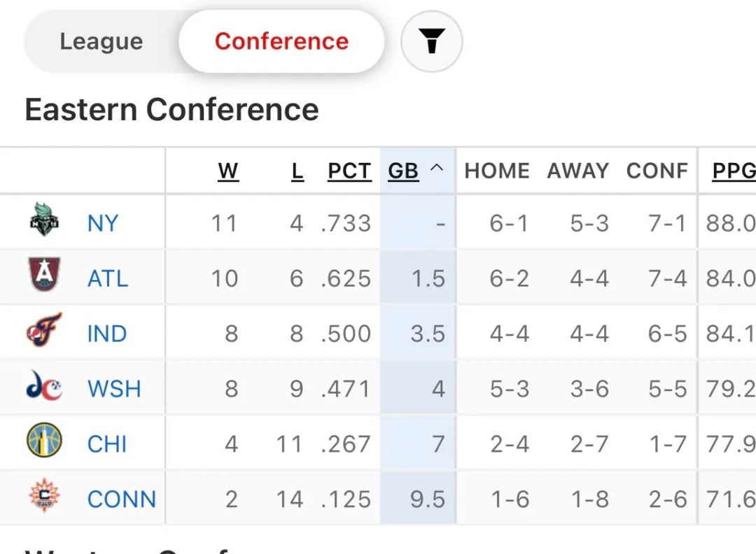Sort table by PPG column header
This screenshot has width=756, height=554.
tap(734, 170)
